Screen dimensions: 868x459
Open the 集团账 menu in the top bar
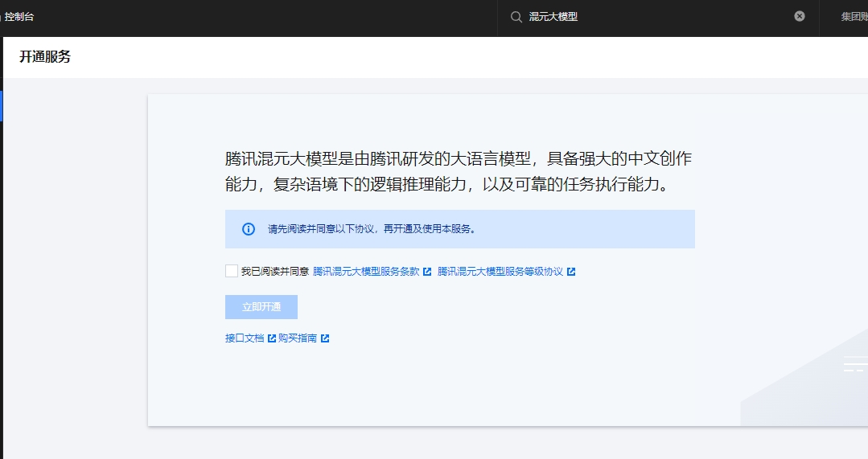854,17
